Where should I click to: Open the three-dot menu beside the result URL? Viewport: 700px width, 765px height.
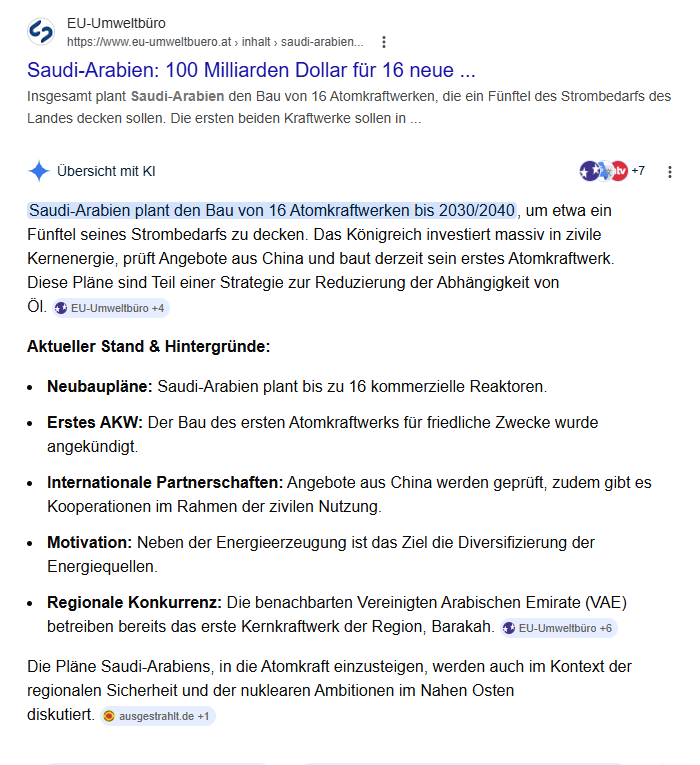tap(384, 42)
